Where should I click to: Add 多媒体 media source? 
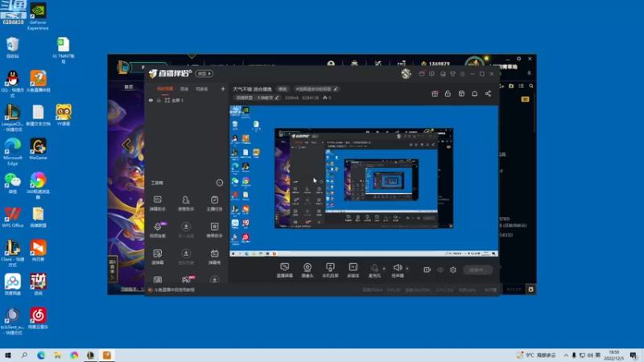click(x=353, y=270)
